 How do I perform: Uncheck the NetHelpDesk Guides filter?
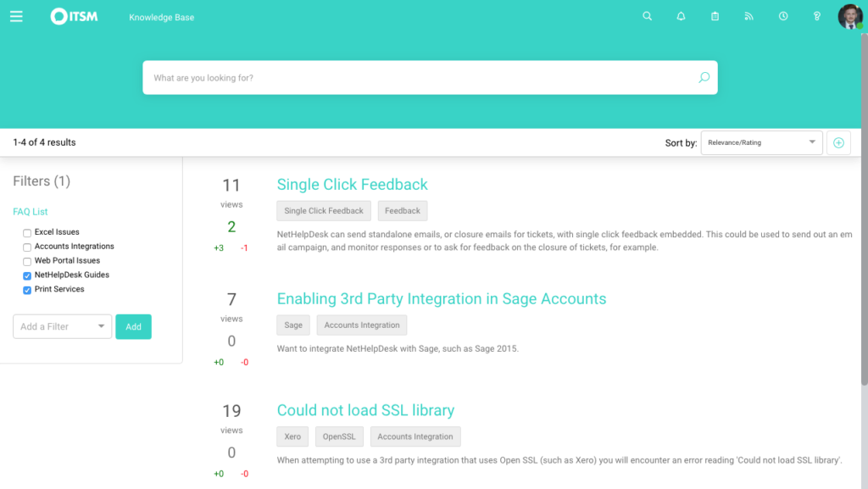point(27,275)
